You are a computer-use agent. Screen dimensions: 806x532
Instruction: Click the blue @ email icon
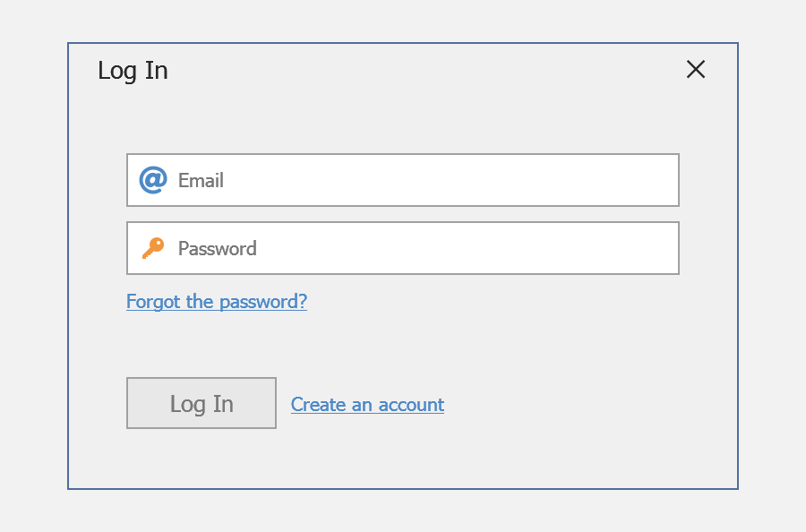point(153,180)
